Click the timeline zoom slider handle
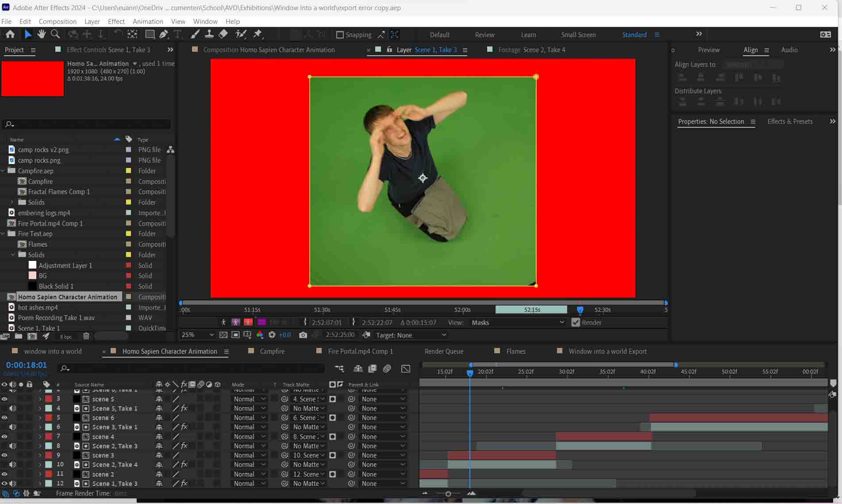 (x=448, y=494)
